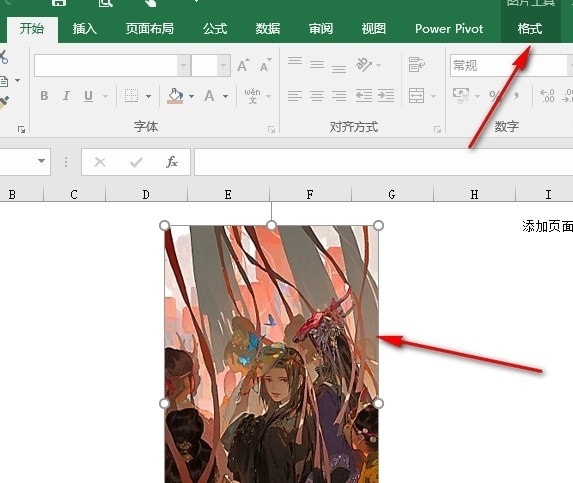Viewport: 573px width, 483px height.
Task: Click the accounting currency format icon
Action: point(461,95)
